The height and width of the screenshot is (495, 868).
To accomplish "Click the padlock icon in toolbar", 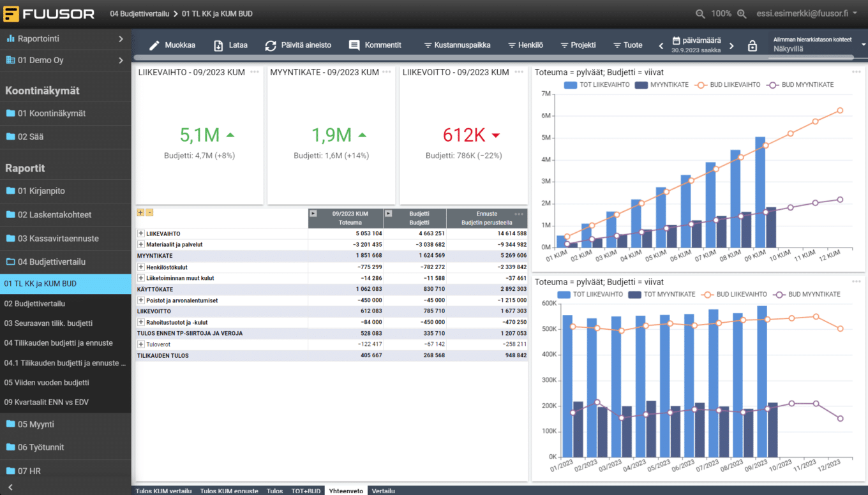I will [752, 46].
